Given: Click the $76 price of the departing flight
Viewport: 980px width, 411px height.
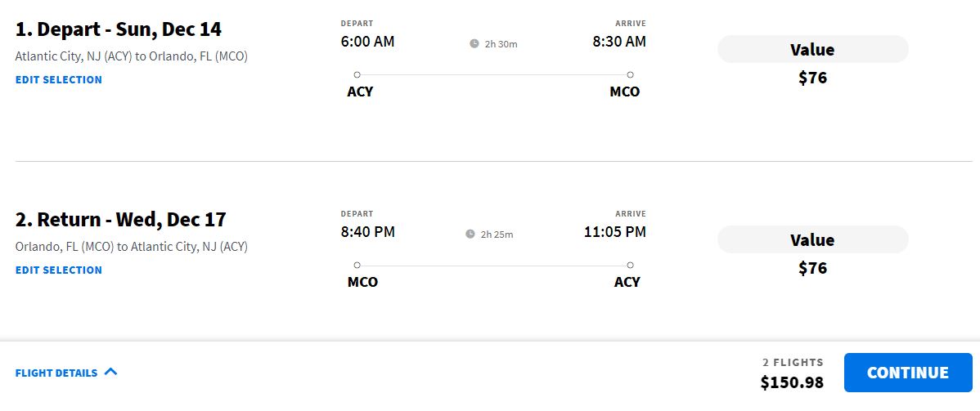Looking at the screenshot, I should tap(812, 78).
